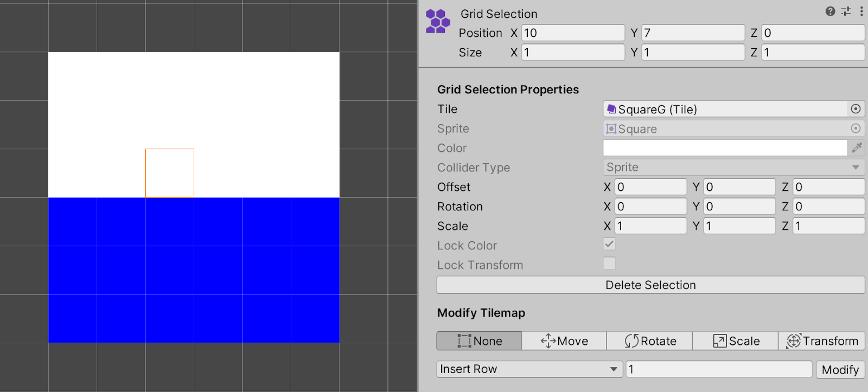Click the Delete Selection button
Viewport: 868px width, 392px height.
tap(650, 285)
